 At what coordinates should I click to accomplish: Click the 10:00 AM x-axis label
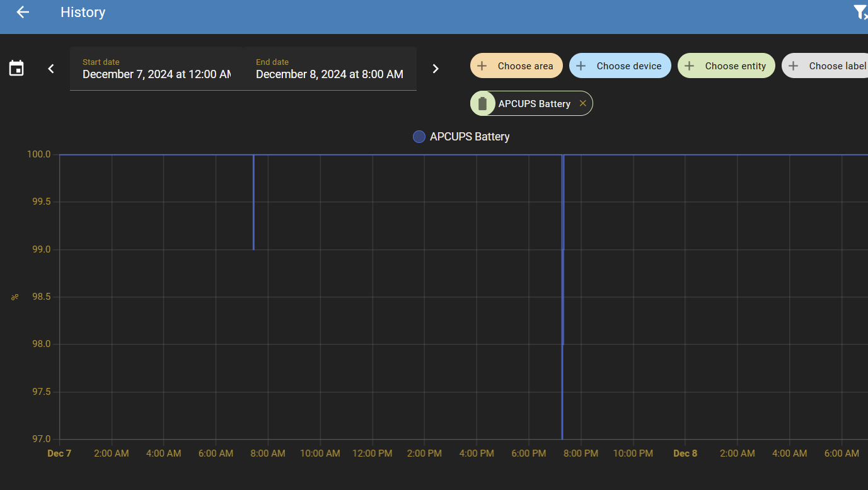coord(320,453)
